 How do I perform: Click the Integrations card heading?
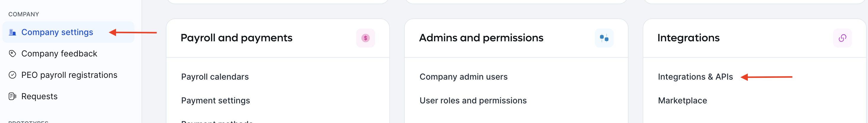click(x=688, y=38)
